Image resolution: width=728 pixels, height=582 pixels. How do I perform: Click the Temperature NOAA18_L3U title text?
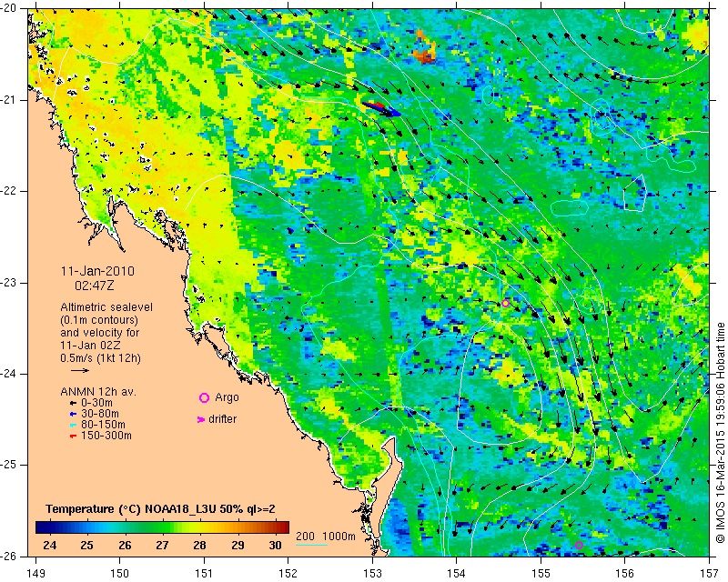click(161, 509)
